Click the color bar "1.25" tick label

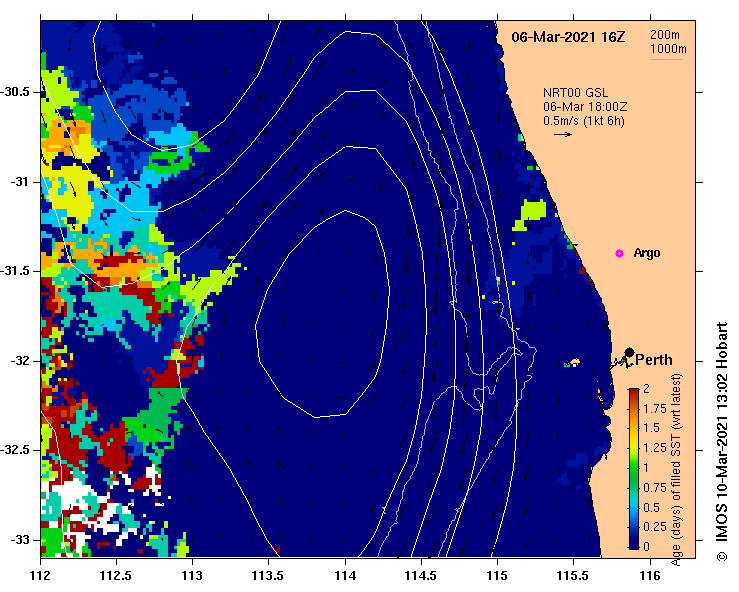(655, 448)
